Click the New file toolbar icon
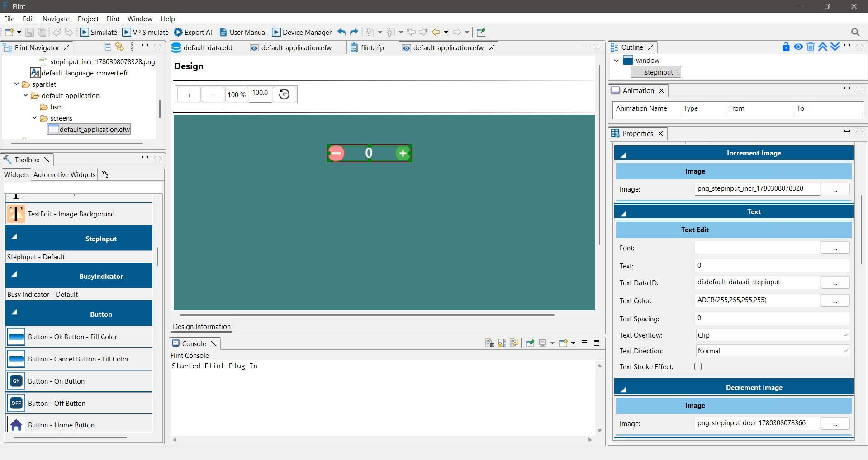The height and width of the screenshot is (460, 868). [x=9, y=32]
